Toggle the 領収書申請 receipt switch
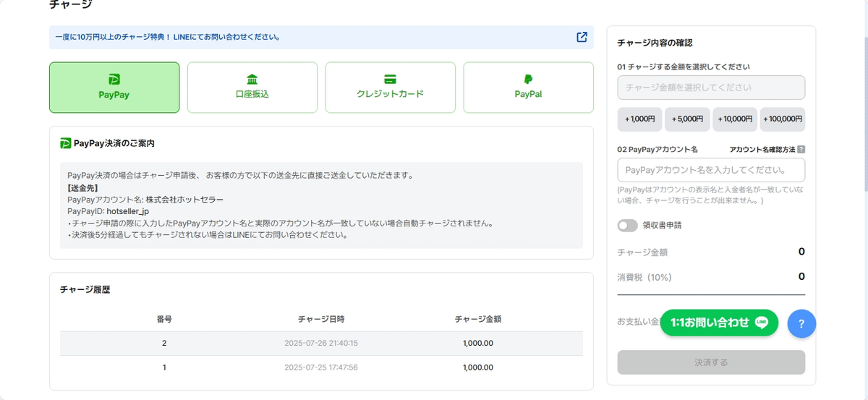Image resolution: width=868 pixels, height=400 pixels. tap(627, 226)
